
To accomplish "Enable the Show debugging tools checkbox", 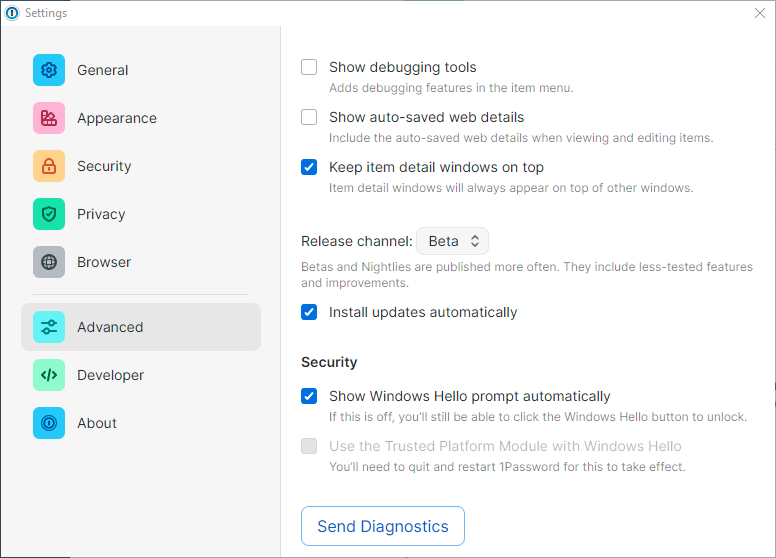I will pos(310,68).
